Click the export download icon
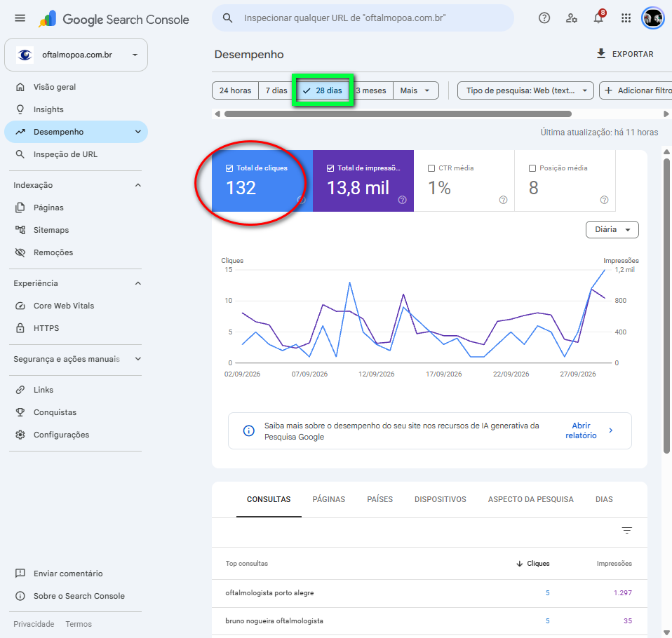 pyautogui.click(x=601, y=53)
